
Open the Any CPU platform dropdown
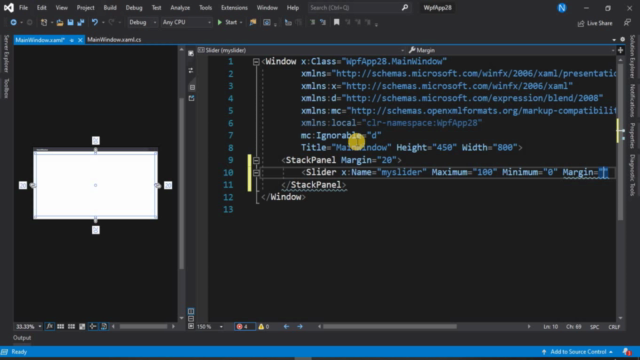(186, 22)
